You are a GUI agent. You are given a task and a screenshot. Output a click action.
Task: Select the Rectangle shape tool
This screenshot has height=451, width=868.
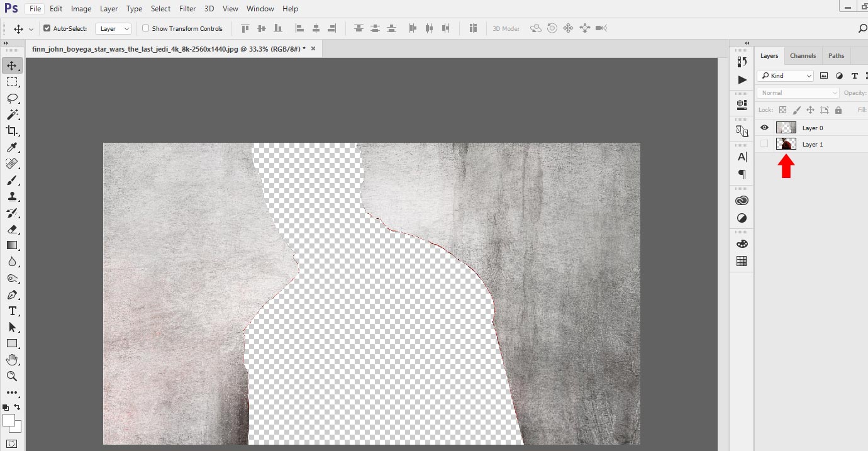click(x=12, y=343)
